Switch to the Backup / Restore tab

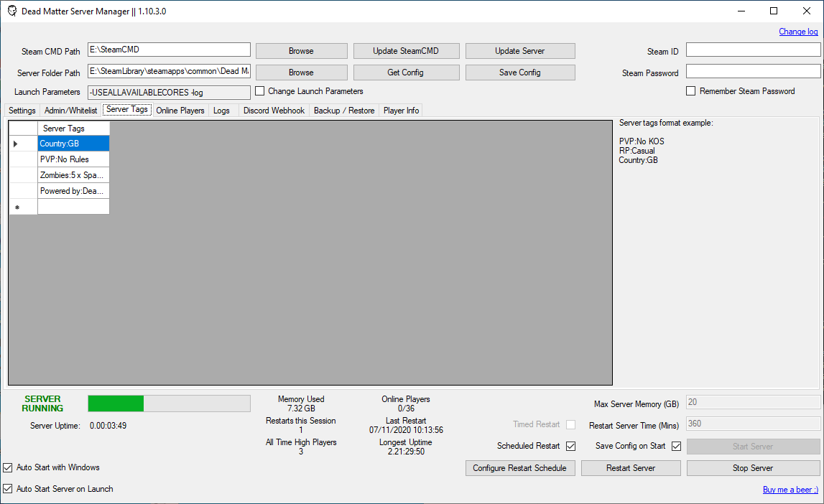click(x=343, y=110)
